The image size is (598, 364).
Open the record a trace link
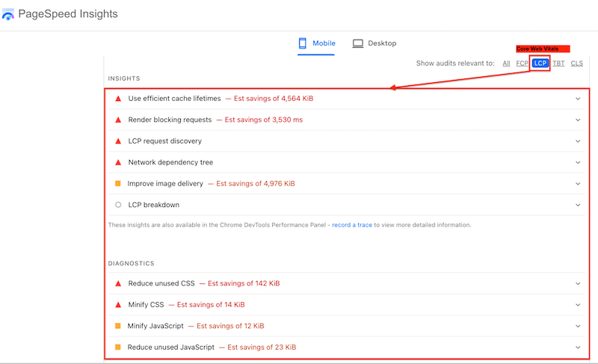(x=351, y=225)
